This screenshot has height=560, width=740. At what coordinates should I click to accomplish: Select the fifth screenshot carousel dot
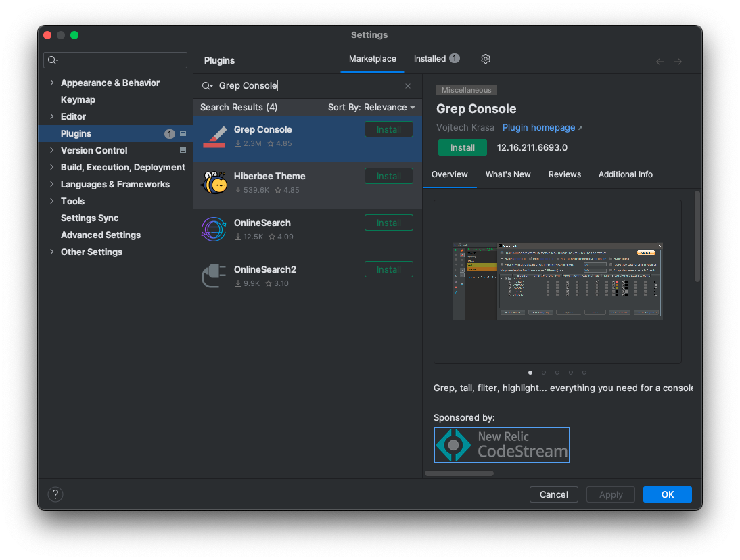click(x=584, y=373)
